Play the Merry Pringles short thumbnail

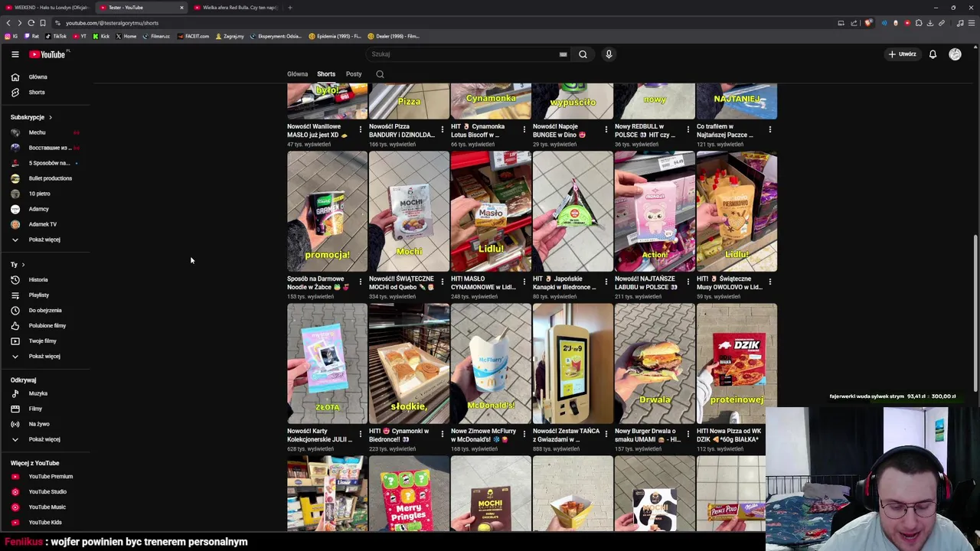point(409,494)
